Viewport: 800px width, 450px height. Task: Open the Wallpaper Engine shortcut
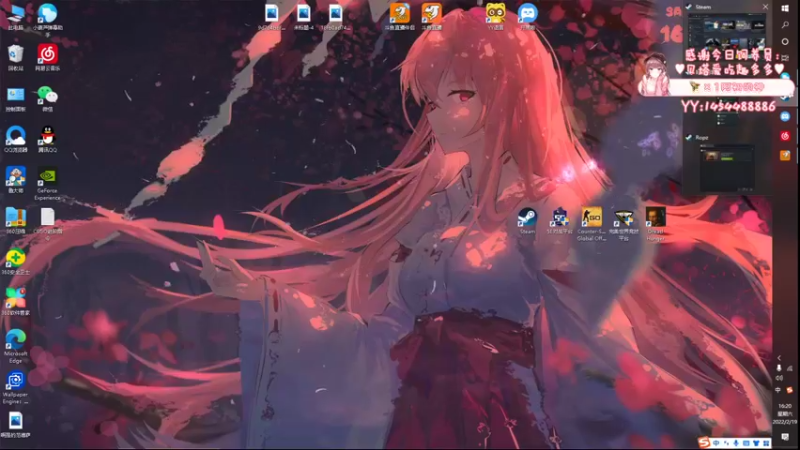pyautogui.click(x=16, y=388)
